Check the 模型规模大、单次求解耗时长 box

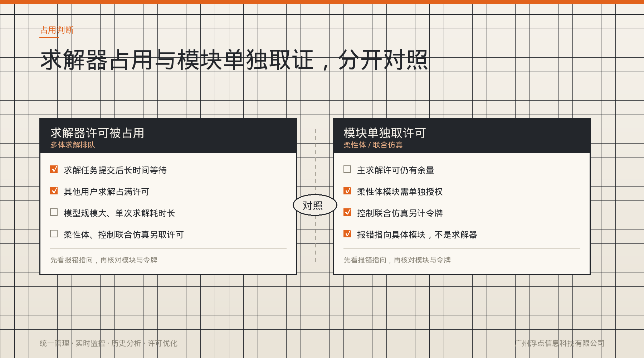click(54, 212)
